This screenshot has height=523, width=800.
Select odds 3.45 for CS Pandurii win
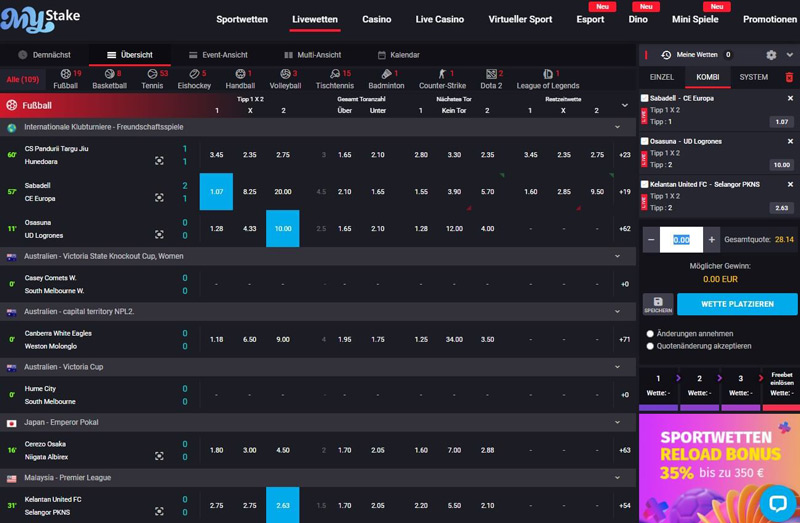(216, 155)
